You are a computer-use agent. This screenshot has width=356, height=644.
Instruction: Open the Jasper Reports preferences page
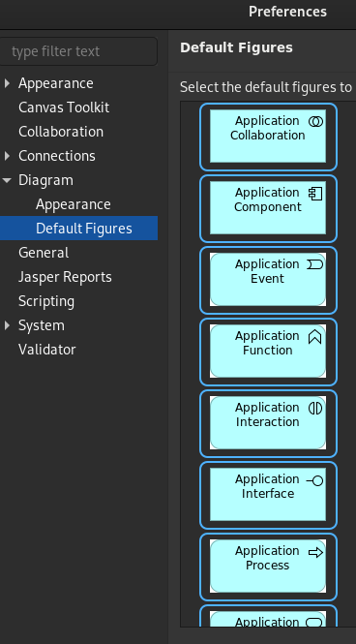(65, 277)
